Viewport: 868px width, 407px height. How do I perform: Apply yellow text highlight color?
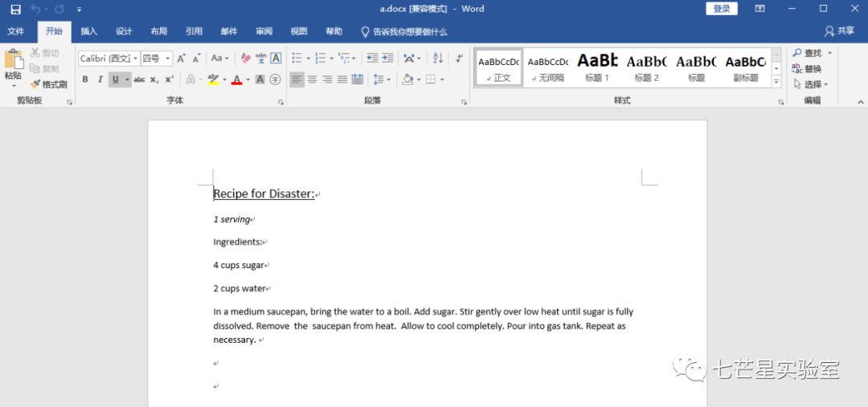(213, 79)
